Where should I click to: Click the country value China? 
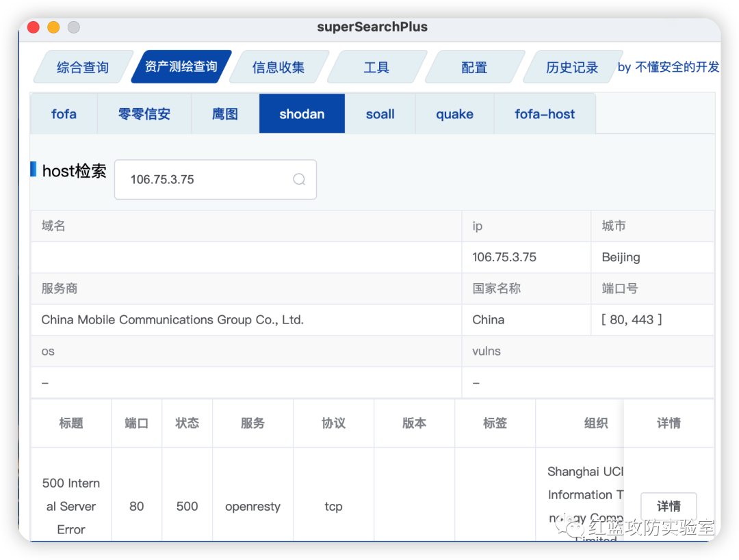(x=489, y=320)
